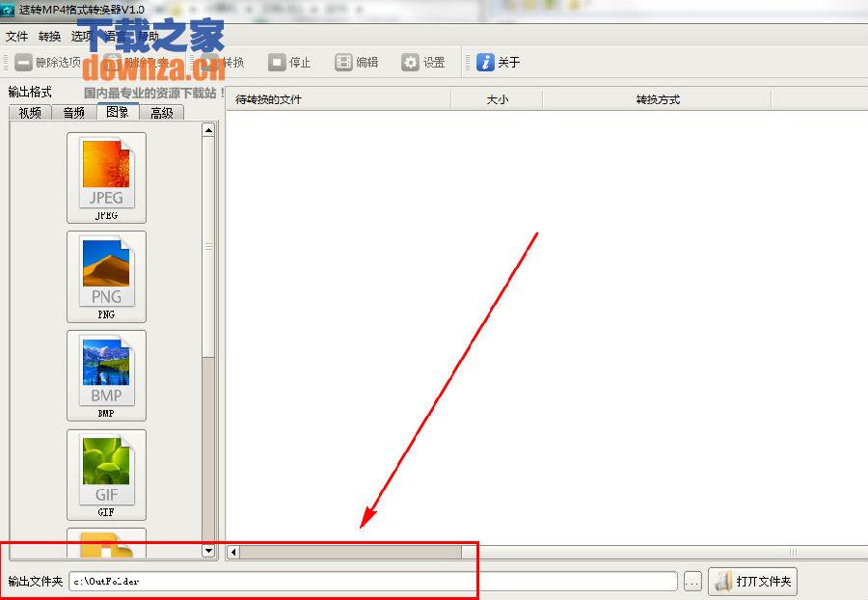868x600 pixels.
Task: Select the 图像 tab
Action: click(118, 111)
